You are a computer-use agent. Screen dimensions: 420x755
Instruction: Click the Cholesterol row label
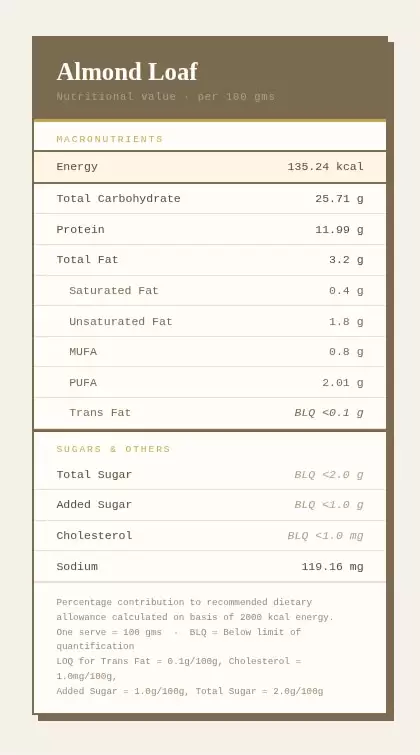pyautogui.click(x=94, y=535)
